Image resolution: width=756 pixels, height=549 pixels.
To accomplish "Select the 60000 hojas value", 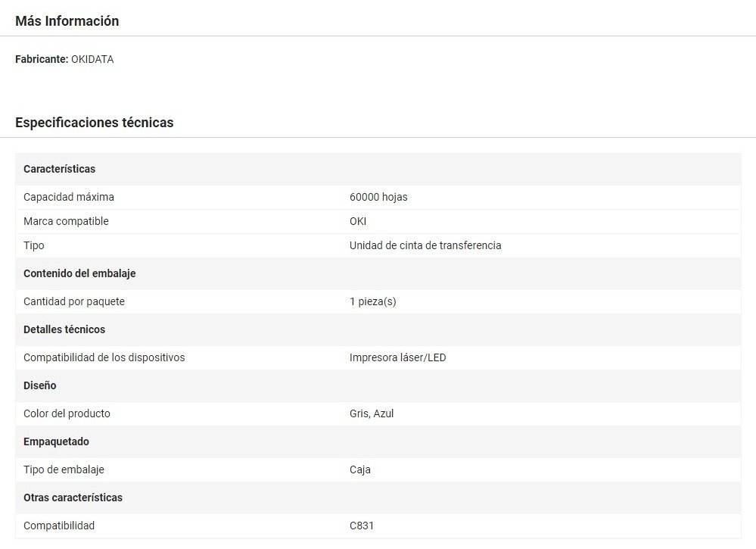I will click(378, 197).
